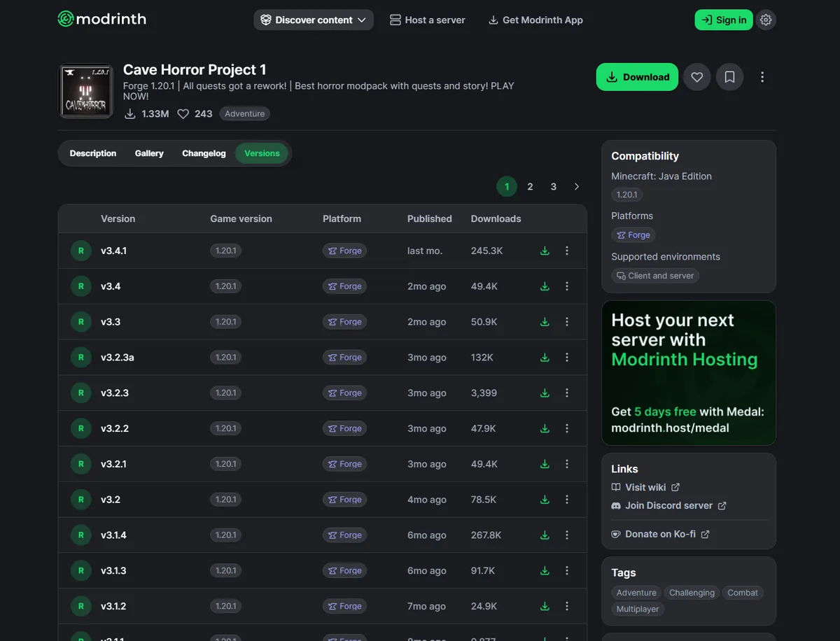Click the release badge R of v3.4.1
This screenshot has height=641, width=840.
(x=81, y=251)
